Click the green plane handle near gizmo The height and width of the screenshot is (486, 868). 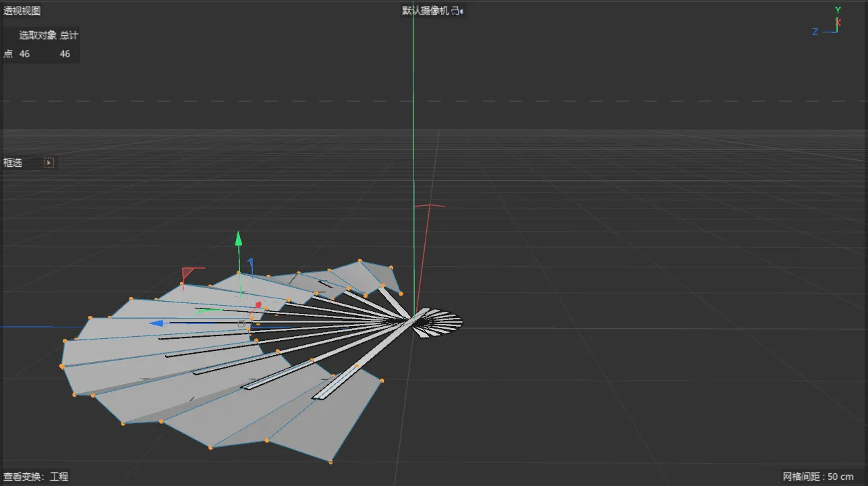click(208, 311)
